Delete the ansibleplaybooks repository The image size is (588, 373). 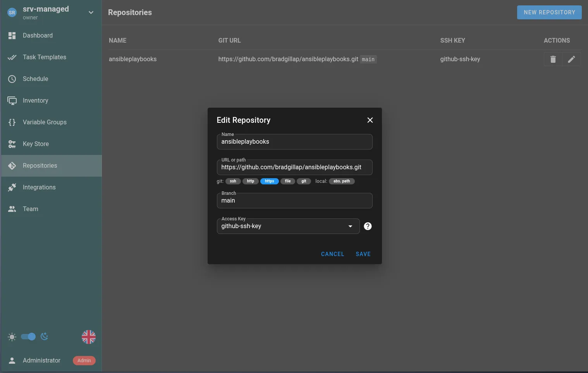[553, 59]
